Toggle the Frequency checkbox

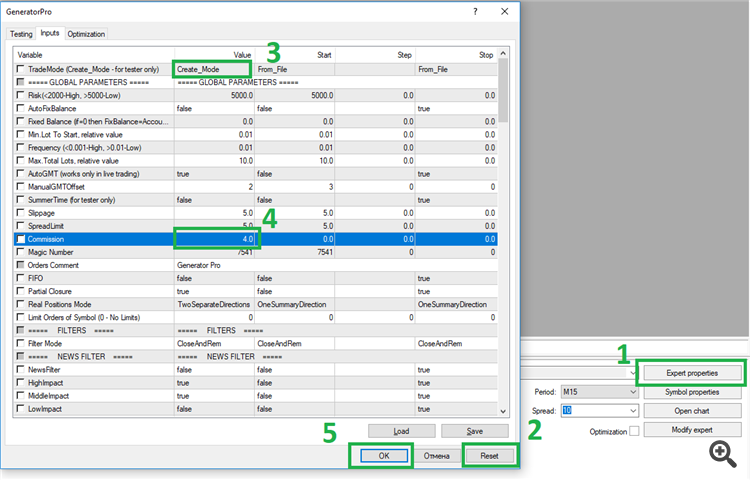(21, 147)
